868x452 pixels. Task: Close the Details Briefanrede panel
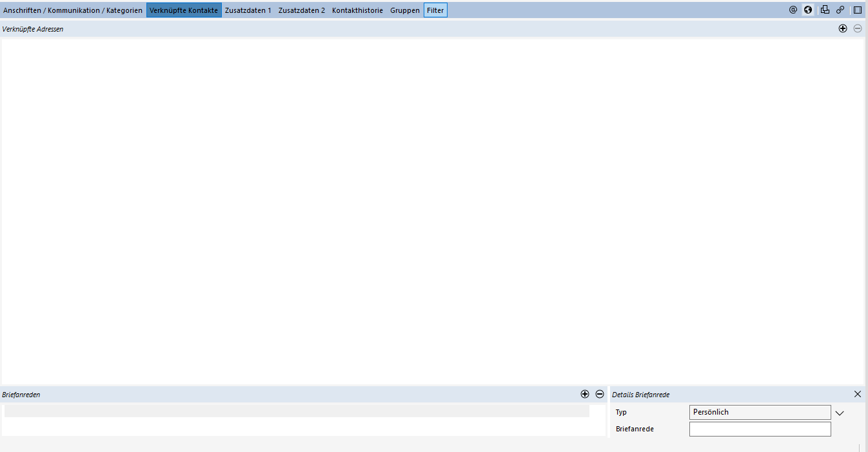click(x=858, y=394)
